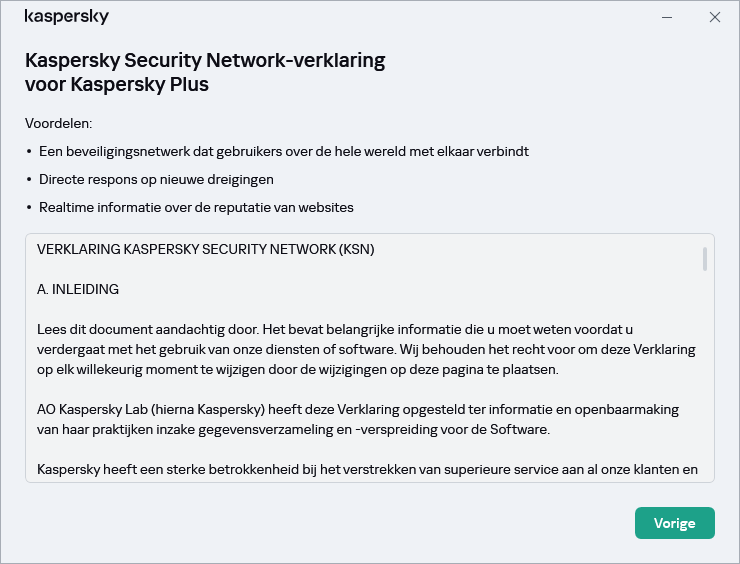This screenshot has height=564, width=740.
Task: Click the Realtime informatie benefit line
Action: pos(196,207)
